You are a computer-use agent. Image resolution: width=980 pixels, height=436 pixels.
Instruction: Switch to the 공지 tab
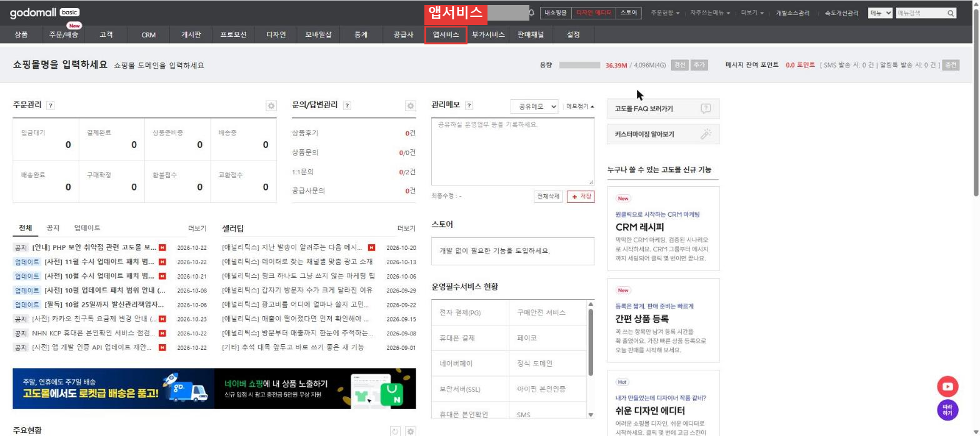[x=53, y=228]
